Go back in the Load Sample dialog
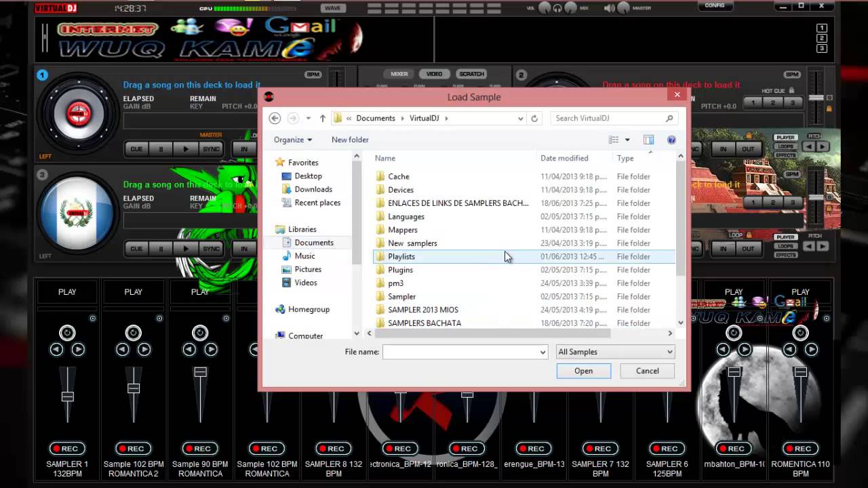Viewport: 868px width, 488px height. coord(275,118)
